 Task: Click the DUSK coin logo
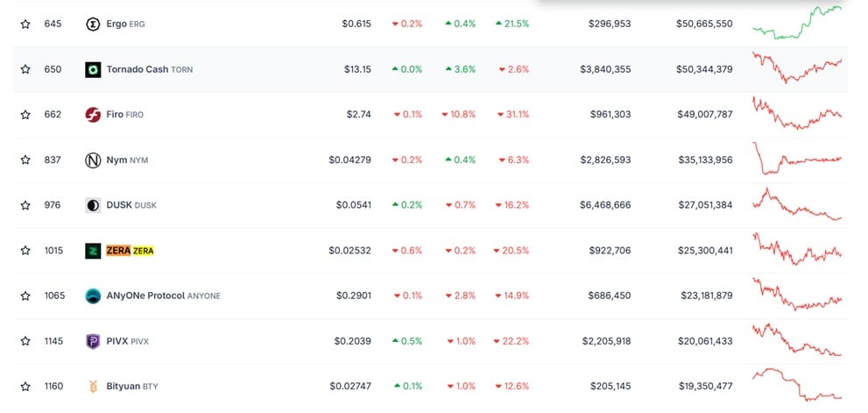[x=93, y=205]
